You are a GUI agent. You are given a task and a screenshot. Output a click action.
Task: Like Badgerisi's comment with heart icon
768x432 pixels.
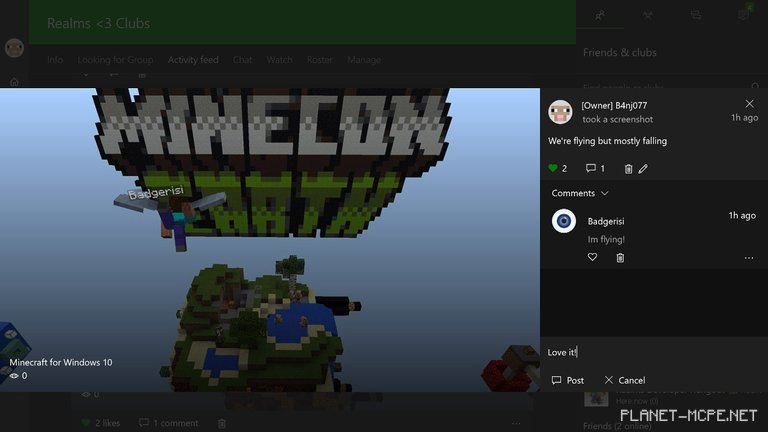(592, 258)
